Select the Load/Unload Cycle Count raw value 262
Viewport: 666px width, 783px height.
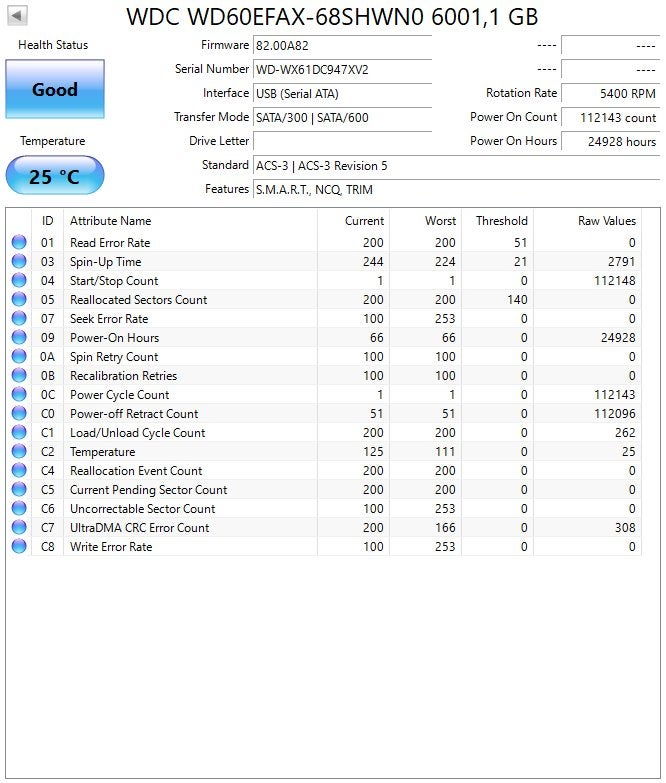coord(625,432)
